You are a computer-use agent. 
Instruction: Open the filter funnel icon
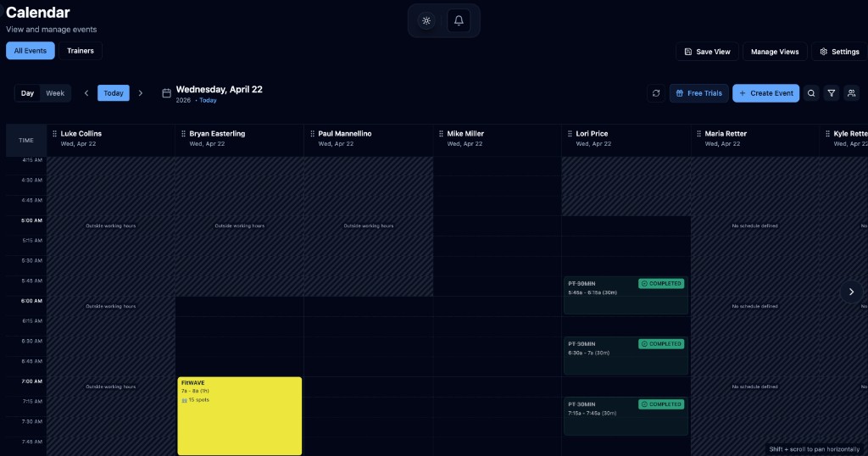(x=832, y=93)
